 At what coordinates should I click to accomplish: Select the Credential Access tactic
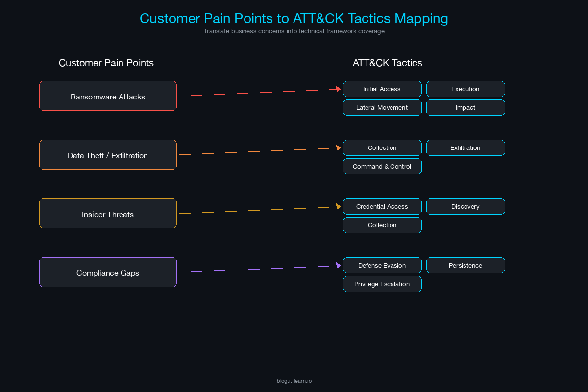pyautogui.click(x=382, y=206)
